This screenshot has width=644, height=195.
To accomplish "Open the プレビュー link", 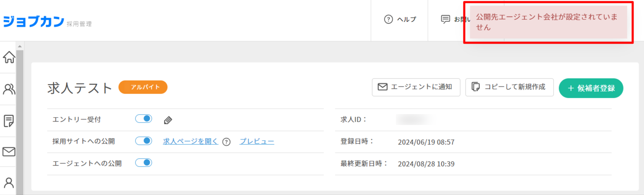I will tap(257, 141).
